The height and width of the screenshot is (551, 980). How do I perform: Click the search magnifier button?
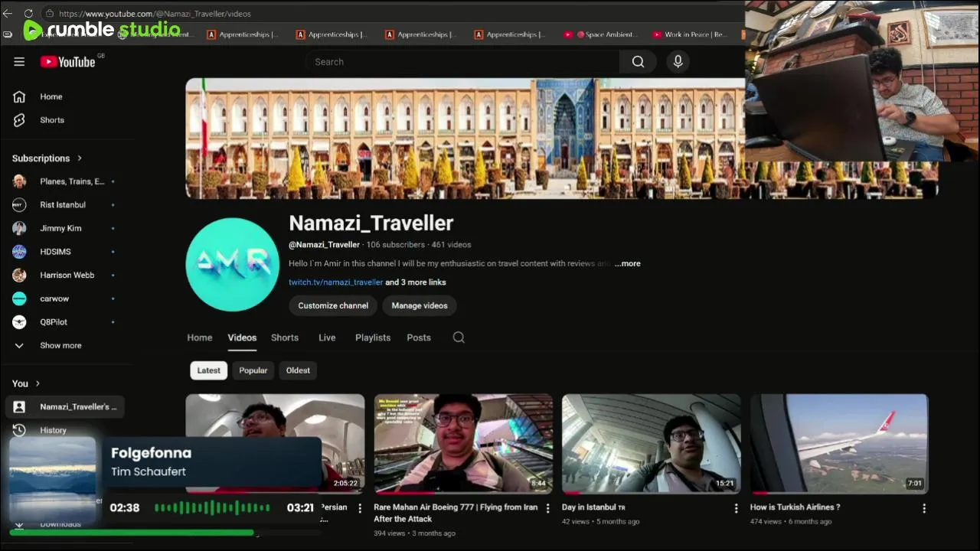click(638, 62)
